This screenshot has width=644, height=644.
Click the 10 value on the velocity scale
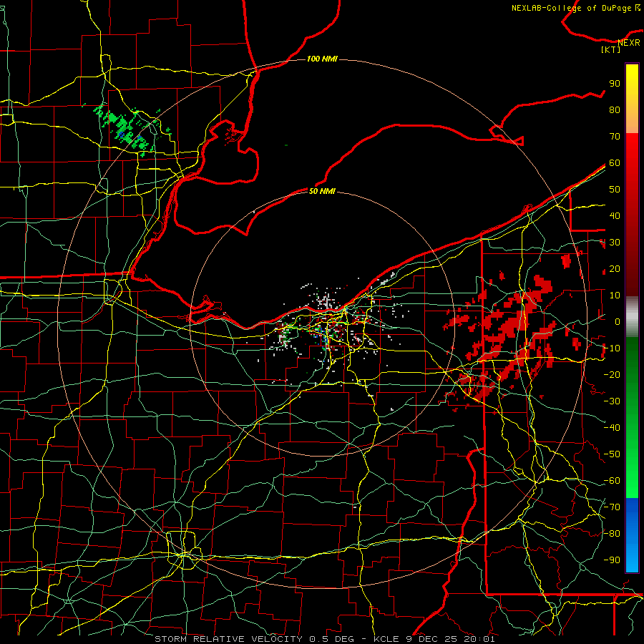tap(615, 296)
